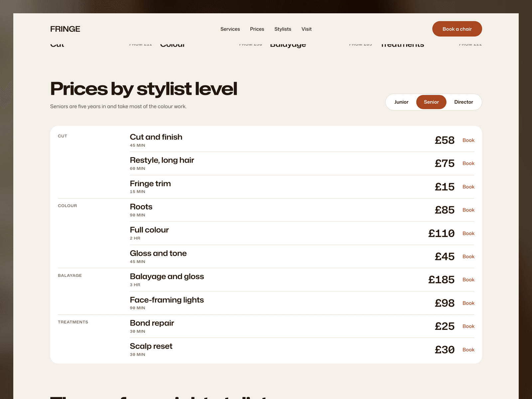Book the Balayage and gloss service

coord(468,280)
